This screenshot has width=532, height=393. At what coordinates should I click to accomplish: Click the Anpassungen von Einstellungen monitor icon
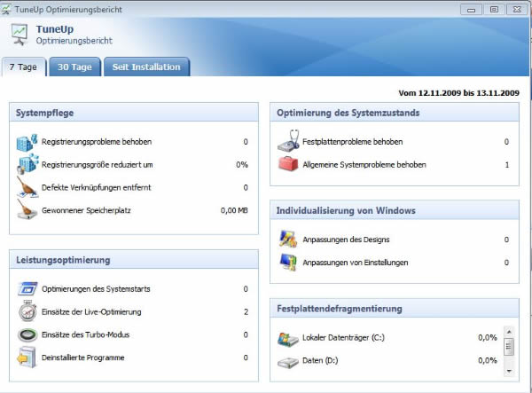pos(288,262)
